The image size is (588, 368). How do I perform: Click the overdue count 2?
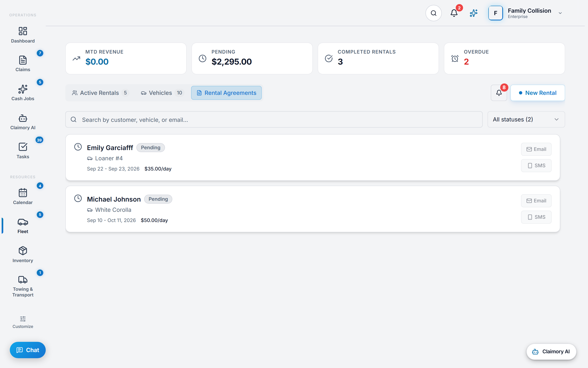tap(466, 62)
